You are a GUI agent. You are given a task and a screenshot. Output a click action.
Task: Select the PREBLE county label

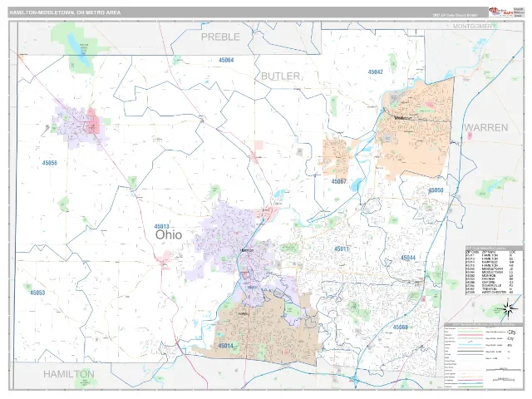(220, 37)
